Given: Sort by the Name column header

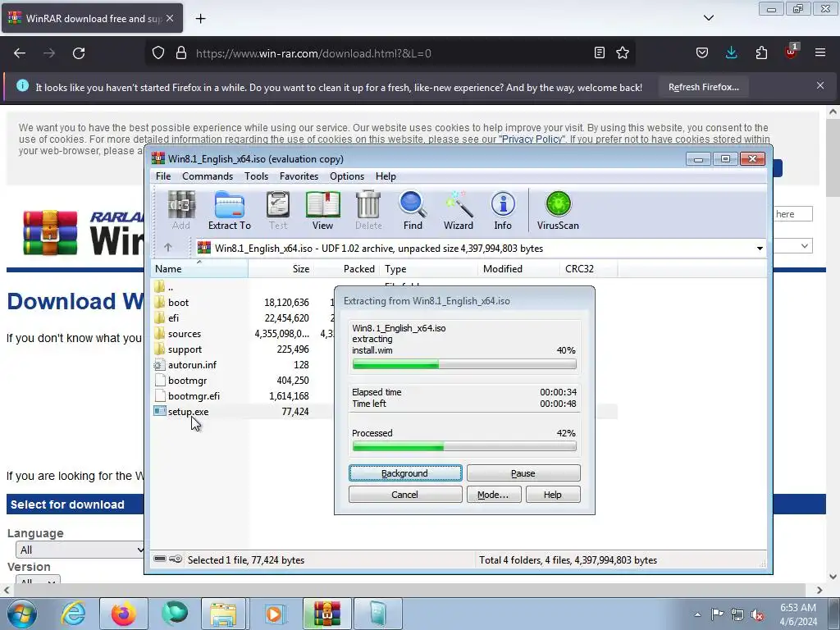Looking at the screenshot, I should pos(199,269).
